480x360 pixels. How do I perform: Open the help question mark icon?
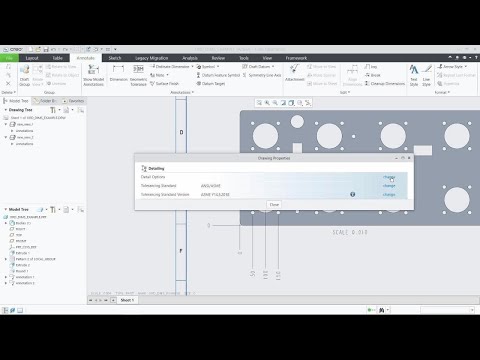point(476,58)
